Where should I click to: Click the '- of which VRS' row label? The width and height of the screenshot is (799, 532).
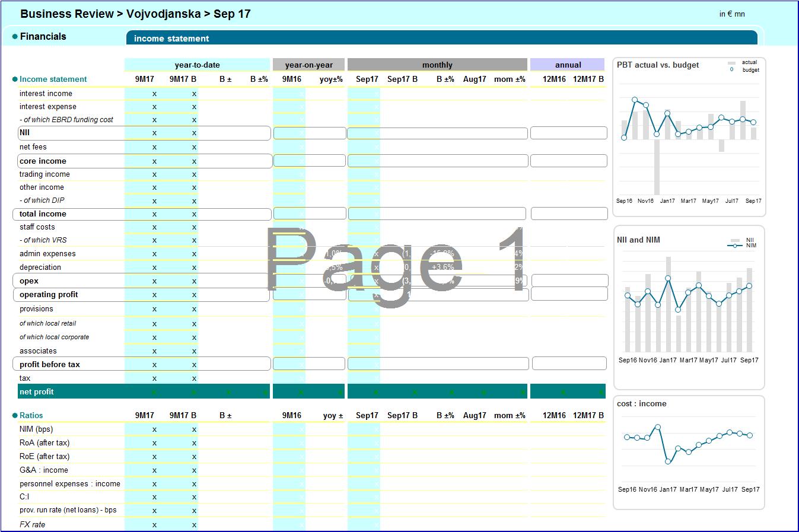point(43,240)
